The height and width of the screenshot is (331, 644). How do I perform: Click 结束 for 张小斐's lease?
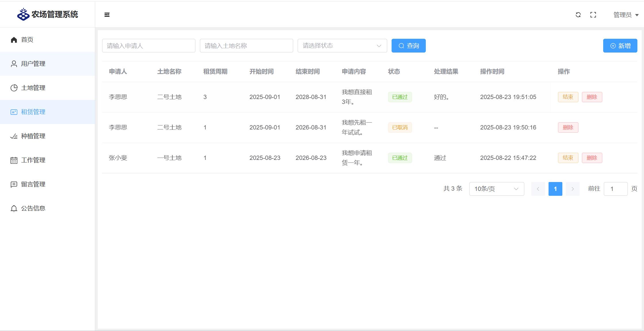pyautogui.click(x=568, y=158)
